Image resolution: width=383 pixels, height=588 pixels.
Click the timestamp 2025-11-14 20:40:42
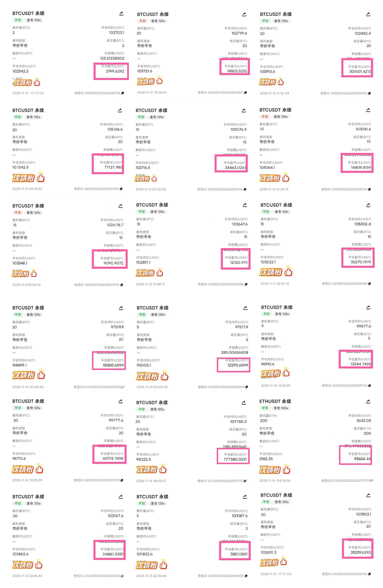152,387
